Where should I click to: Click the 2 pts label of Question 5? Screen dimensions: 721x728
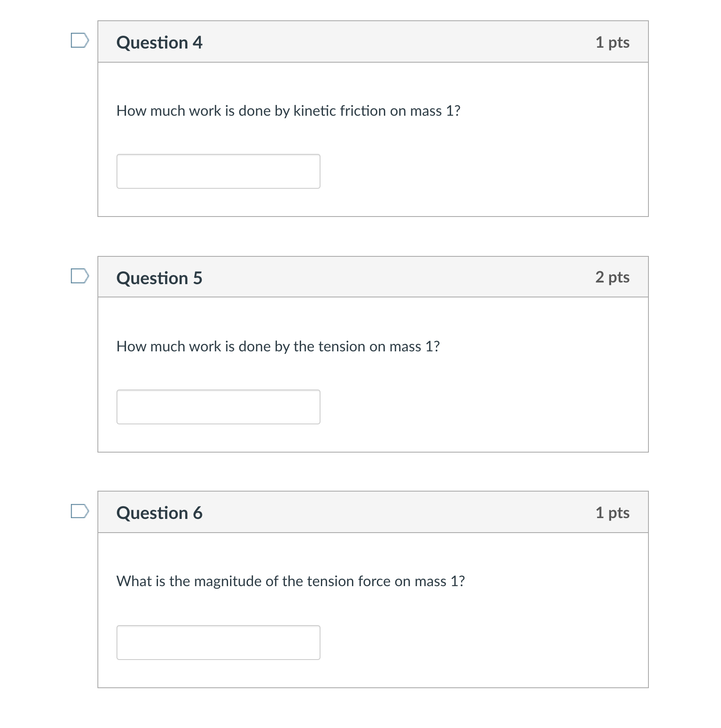coord(612,278)
